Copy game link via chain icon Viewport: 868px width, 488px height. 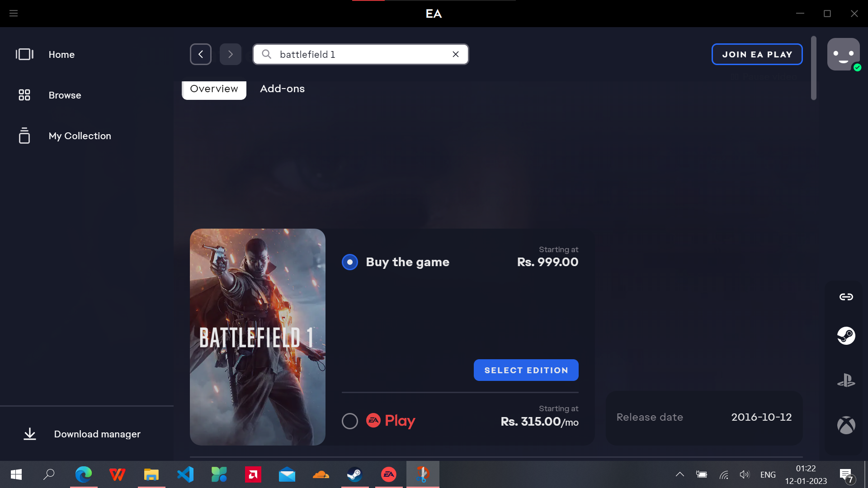(x=846, y=297)
